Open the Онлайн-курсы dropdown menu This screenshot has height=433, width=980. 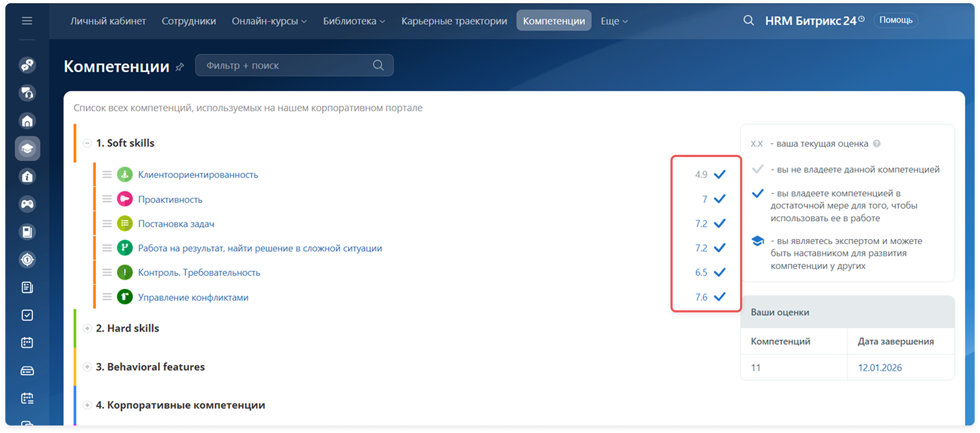269,21
